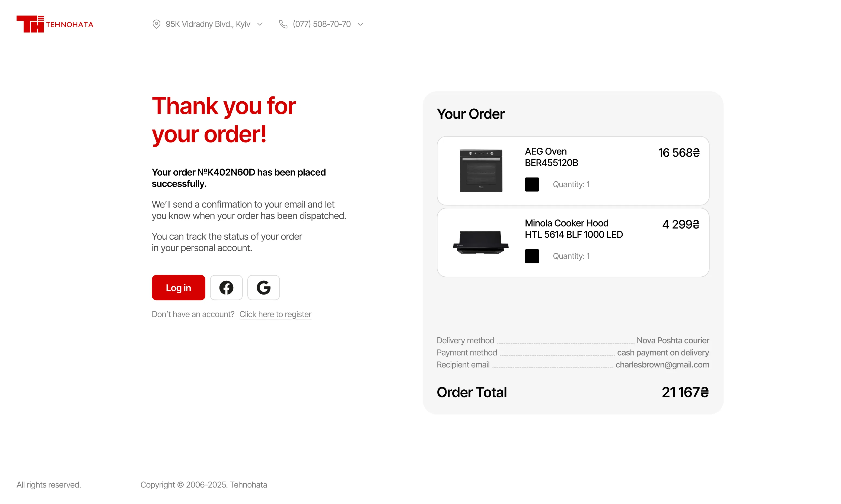
Task: Expand the phone number dropdown chevron
Action: [361, 24]
